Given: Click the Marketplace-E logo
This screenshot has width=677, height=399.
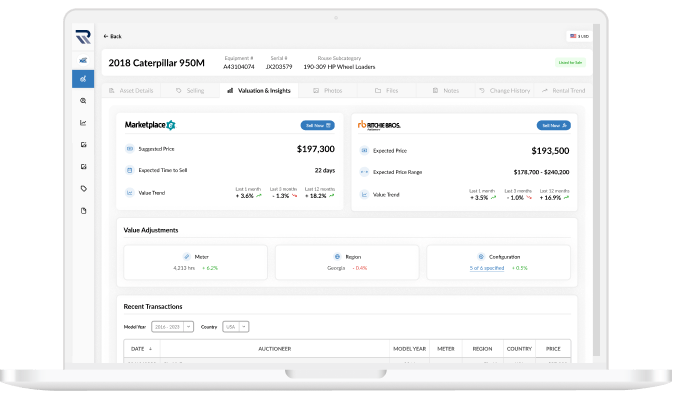Looking at the screenshot, I should click(x=150, y=125).
